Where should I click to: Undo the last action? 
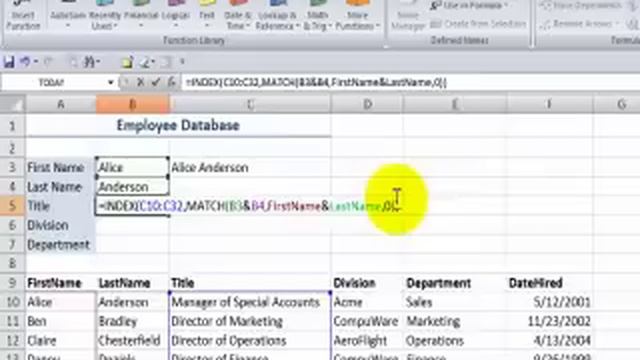pos(25,62)
